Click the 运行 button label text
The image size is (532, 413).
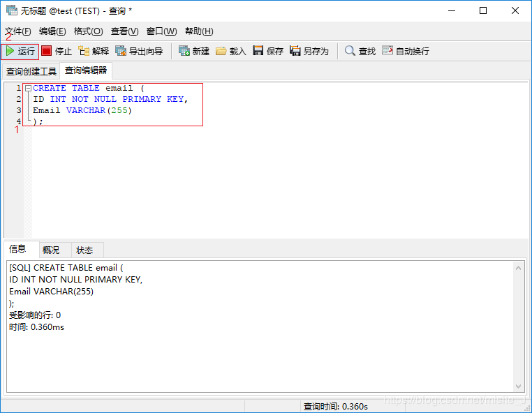pyautogui.click(x=26, y=51)
